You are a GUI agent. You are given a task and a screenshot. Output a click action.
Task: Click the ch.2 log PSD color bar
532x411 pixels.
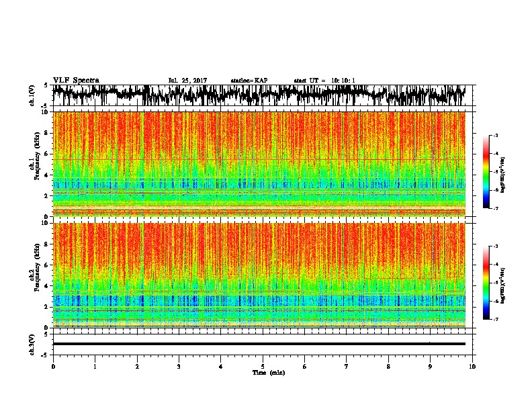coord(486,283)
